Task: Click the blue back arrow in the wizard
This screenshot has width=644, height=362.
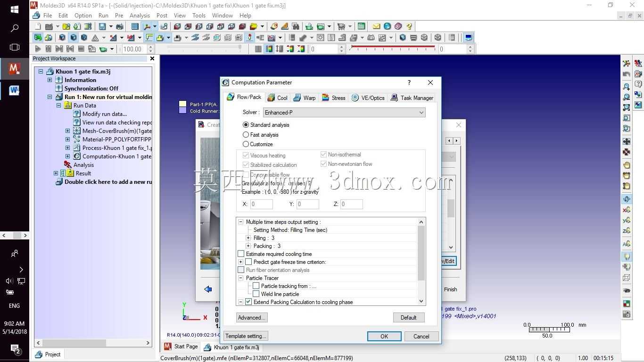Action: pos(208,289)
